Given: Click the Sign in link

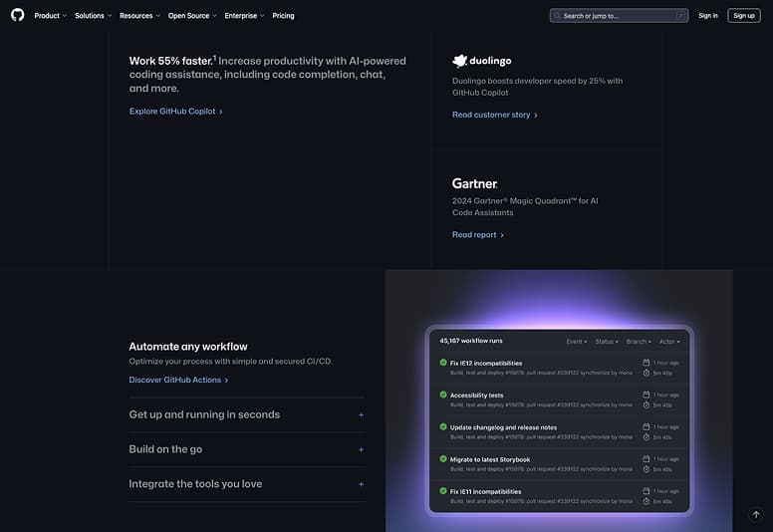Looking at the screenshot, I should point(708,16).
